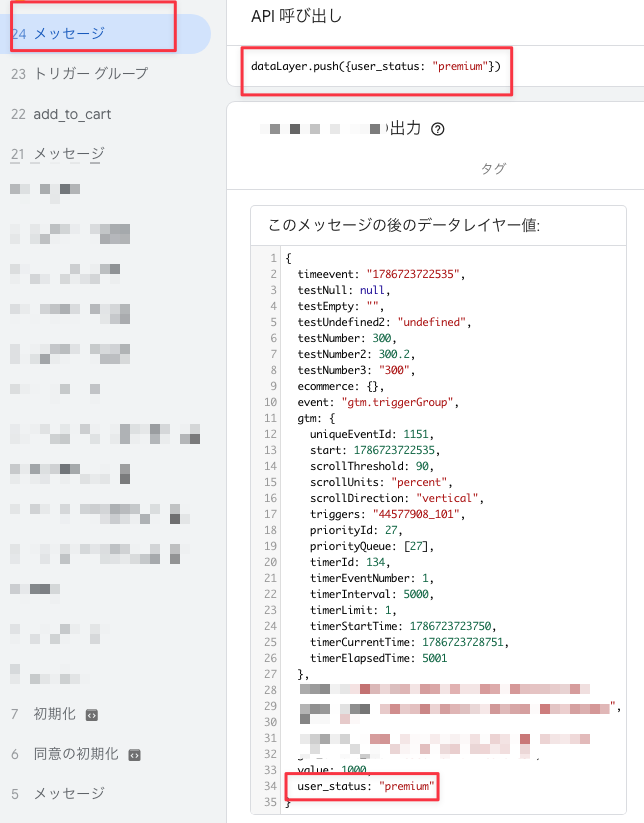
Task: Select event 22 add_to_cart
Action: click(61, 114)
